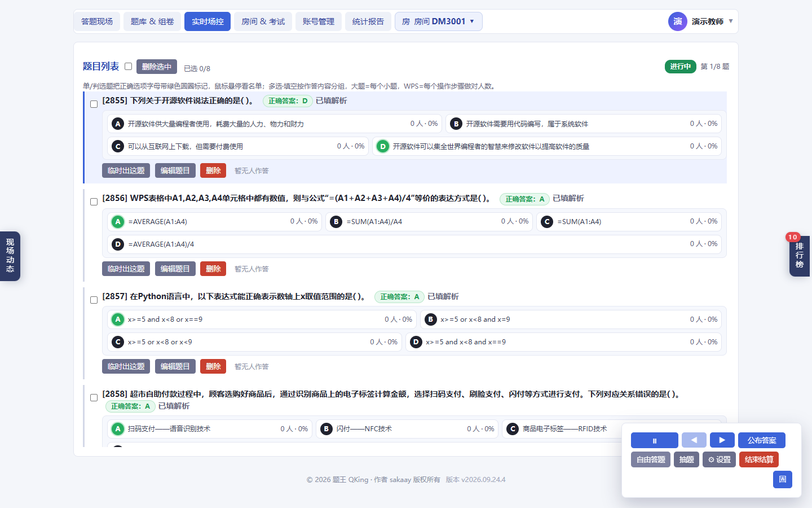Viewport: 812px width, 508px height.
Task: Open the 题库 & 组卷 tab
Action: [152, 21]
